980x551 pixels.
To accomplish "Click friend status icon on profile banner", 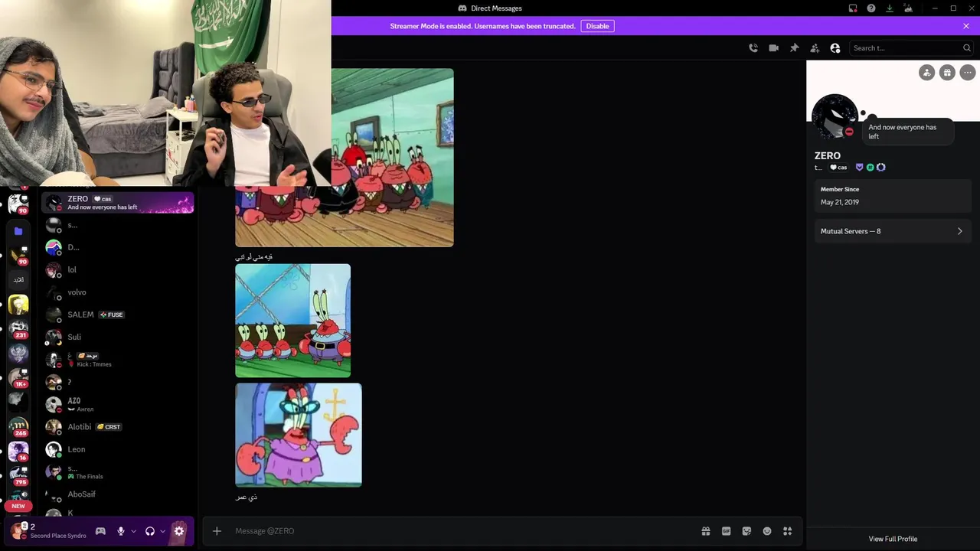I will pos(927,73).
